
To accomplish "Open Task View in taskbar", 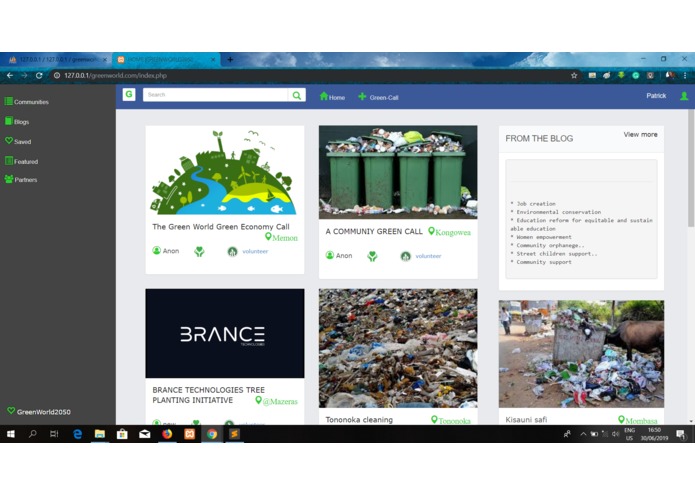I will [54, 434].
